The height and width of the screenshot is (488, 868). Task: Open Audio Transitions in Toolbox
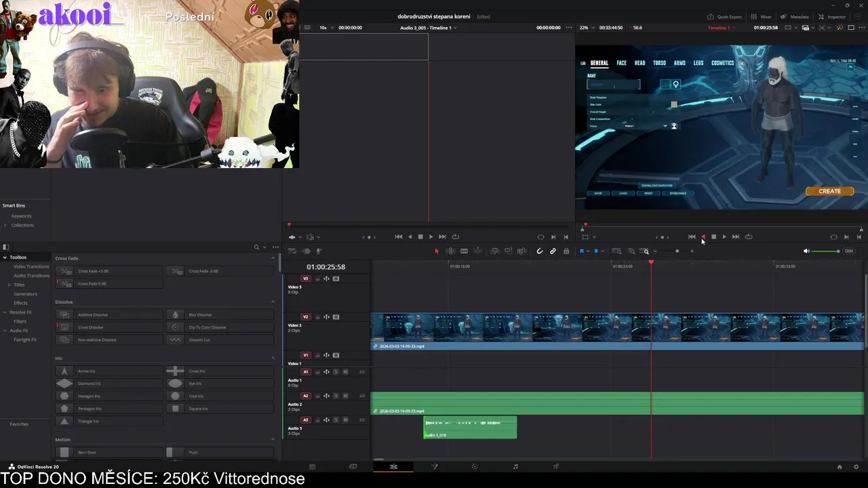pyautogui.click(x=31, y=276)
